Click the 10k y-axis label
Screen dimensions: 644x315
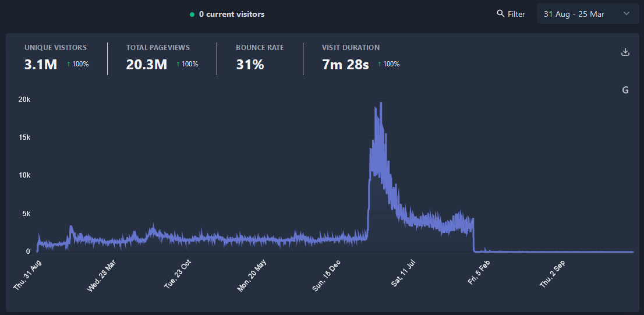[26, 175]
